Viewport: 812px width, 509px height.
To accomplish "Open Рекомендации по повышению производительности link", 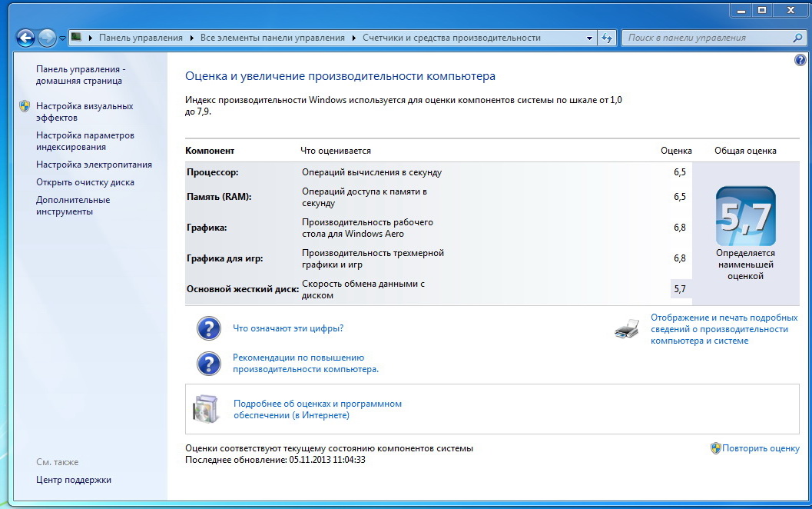I will [306, 364].
